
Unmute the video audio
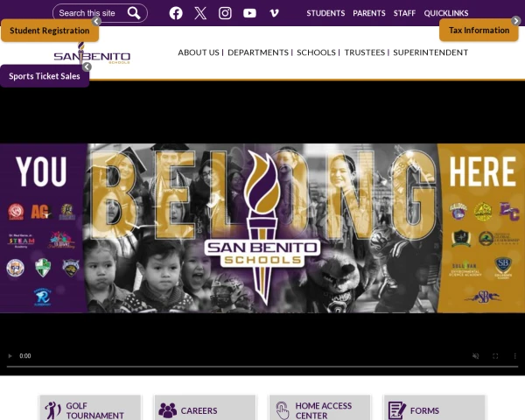tap(475, 356)
